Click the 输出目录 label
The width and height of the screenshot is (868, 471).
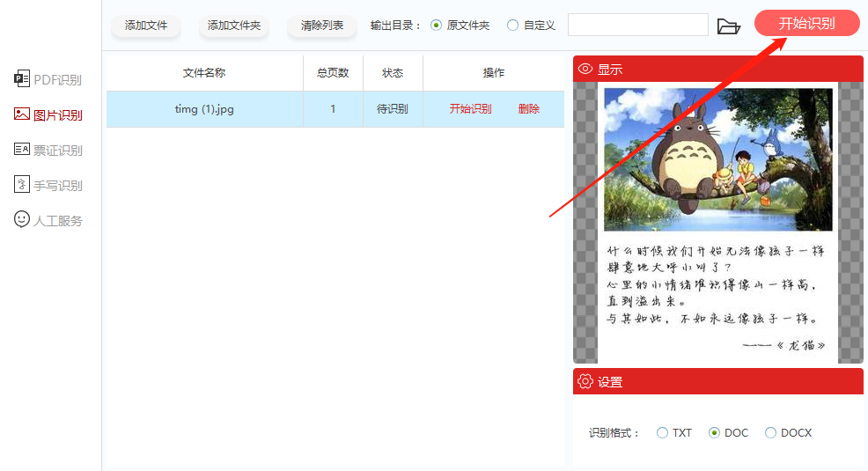click(396, 26)
